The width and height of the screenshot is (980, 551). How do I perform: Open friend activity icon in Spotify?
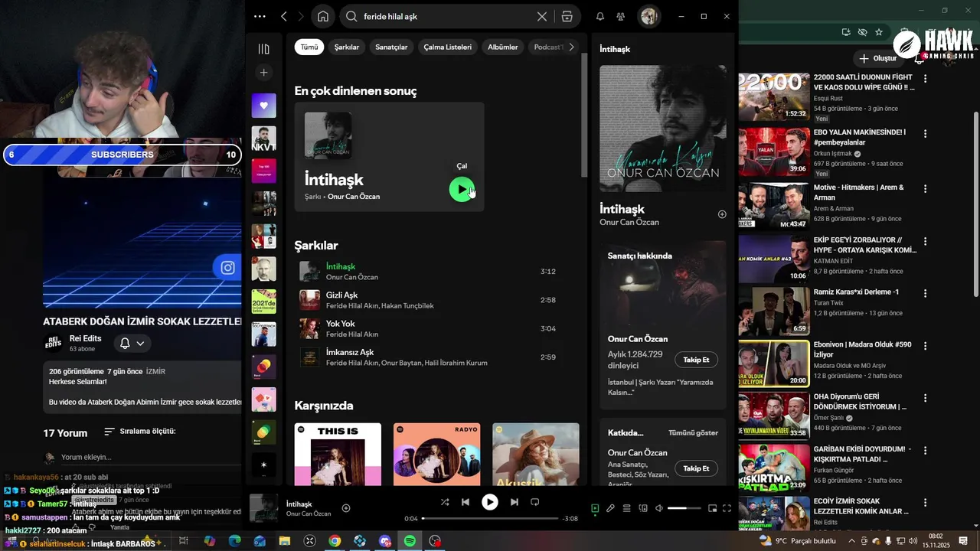tap(621, 16)
